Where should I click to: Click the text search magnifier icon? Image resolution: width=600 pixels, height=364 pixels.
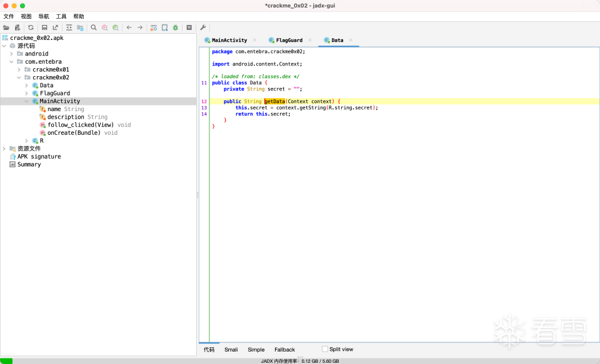(x=94, y=27)
